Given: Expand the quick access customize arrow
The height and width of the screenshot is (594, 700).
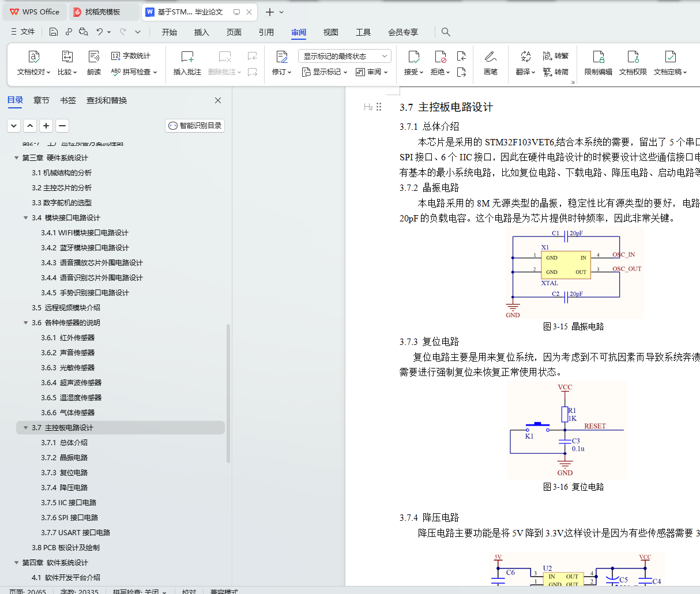Looking at the screenshot, I should point(137,32).
